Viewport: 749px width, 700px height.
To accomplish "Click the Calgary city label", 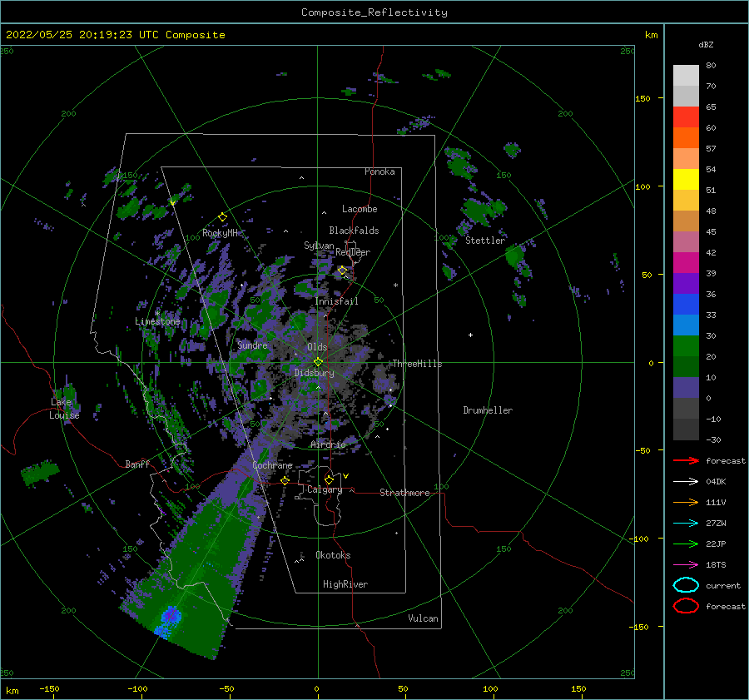I will pyautogui.click(x=325, y=489).
